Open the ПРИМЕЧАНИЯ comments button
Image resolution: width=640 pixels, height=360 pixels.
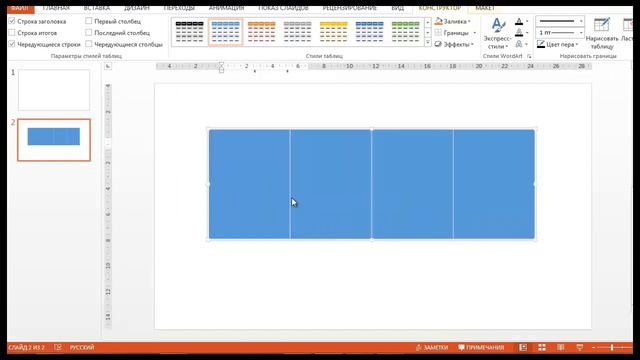pos(481,347)
